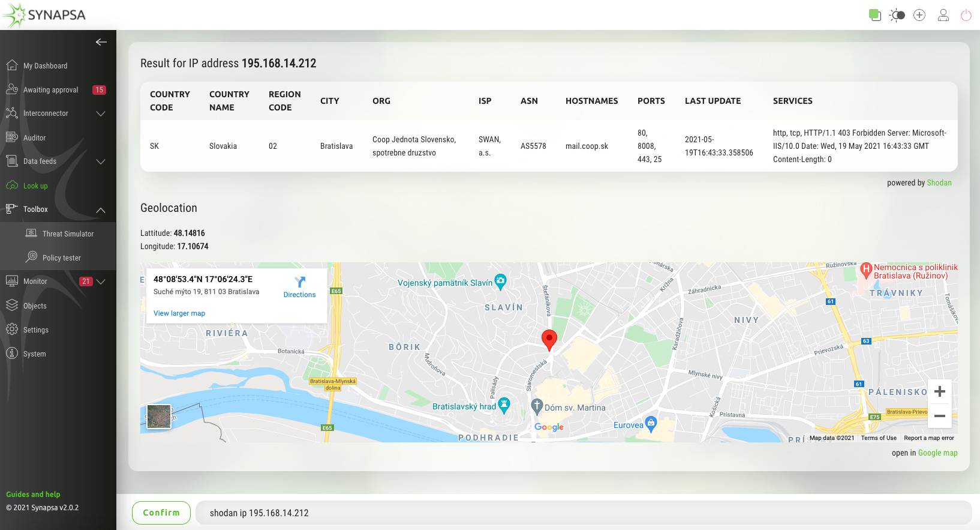Click the Data feeds icon
The height and width of the screenshot is (530, 980).
point(11,161)
